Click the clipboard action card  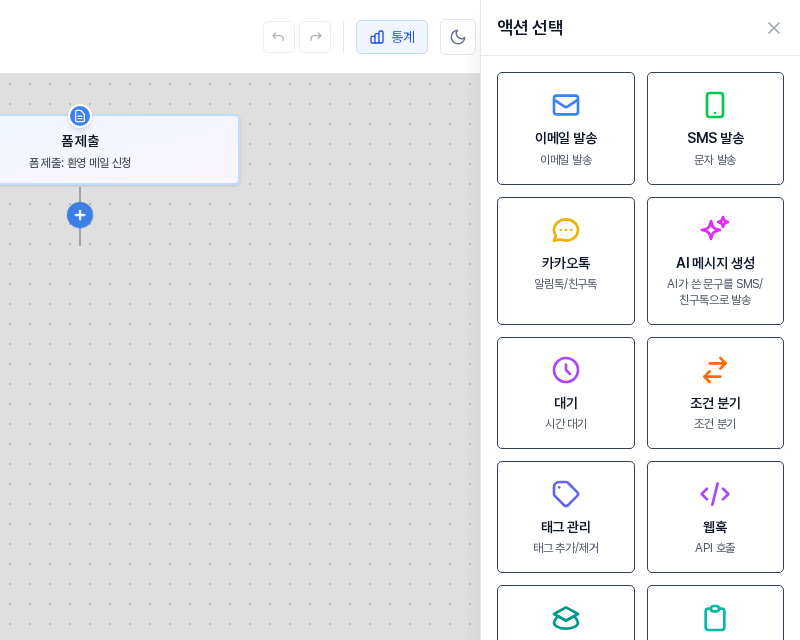(x=715, y=613)
